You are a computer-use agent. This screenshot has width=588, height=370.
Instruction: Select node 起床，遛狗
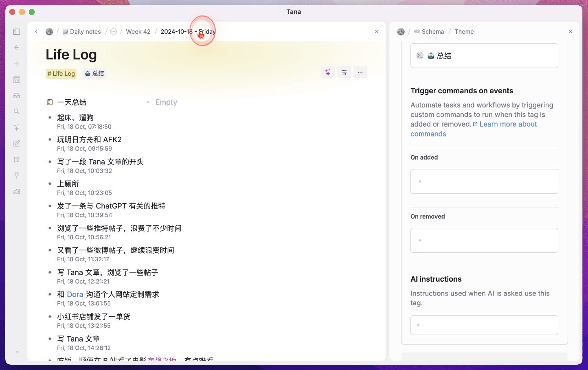(75, 118)
